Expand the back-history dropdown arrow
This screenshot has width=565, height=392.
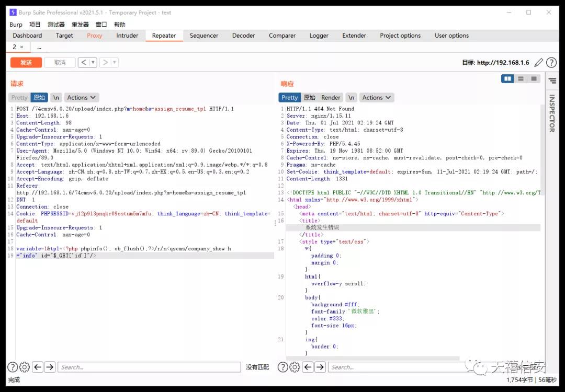click(93, 63)
